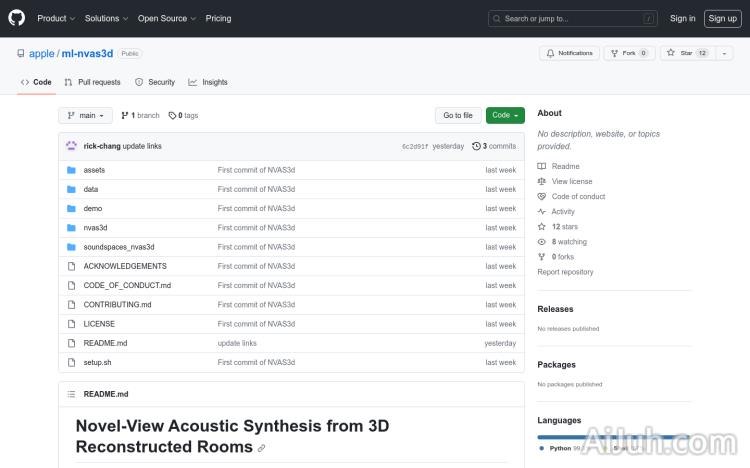Click the bell icon on Notifications

[549, 53]
